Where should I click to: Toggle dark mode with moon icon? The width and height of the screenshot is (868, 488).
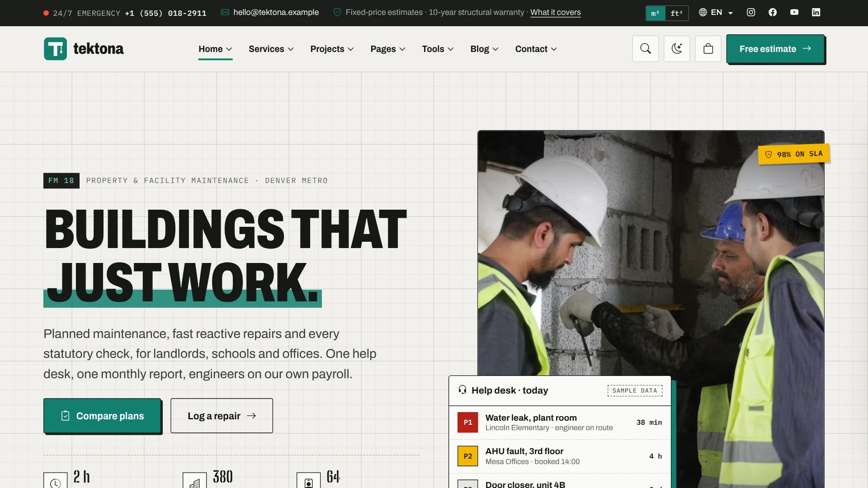[677, 49]
